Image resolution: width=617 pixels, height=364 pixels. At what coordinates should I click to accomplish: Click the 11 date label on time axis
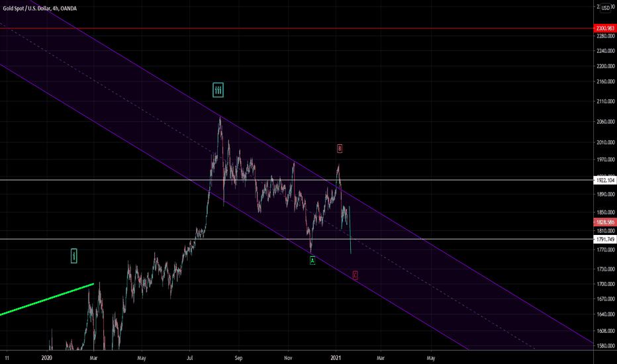tap(7, 357)
